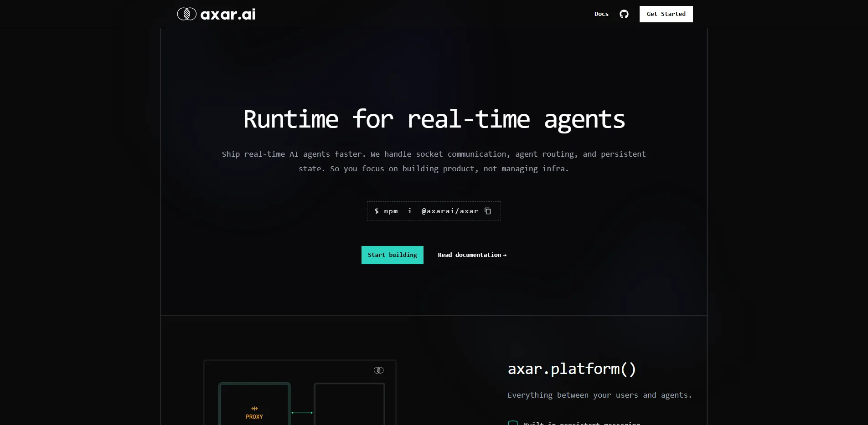Select the axar.platform() section heading
The image size is (868, 425).
(x=572, y=369)
